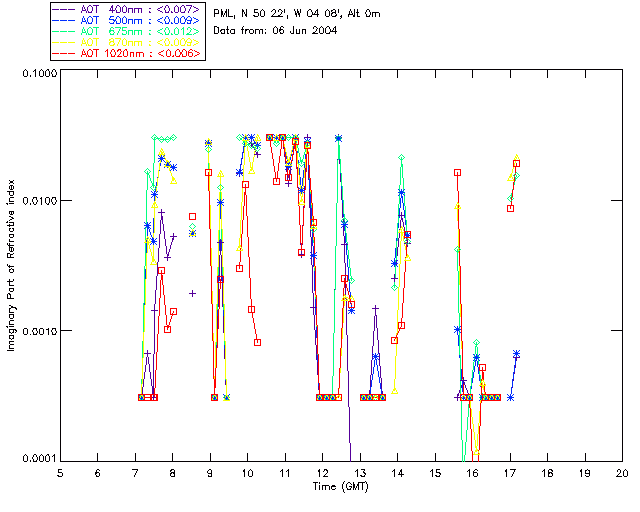640x512 pixels.
Task: Click the x-axis tick label 14
Action: click(398, 473)
